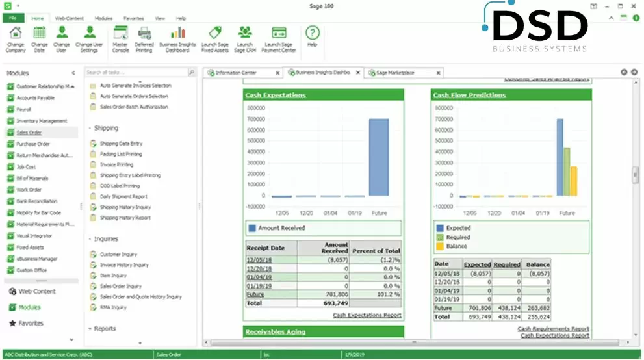Open the Web Content pane
644x360 pixels.
[32, 292]
